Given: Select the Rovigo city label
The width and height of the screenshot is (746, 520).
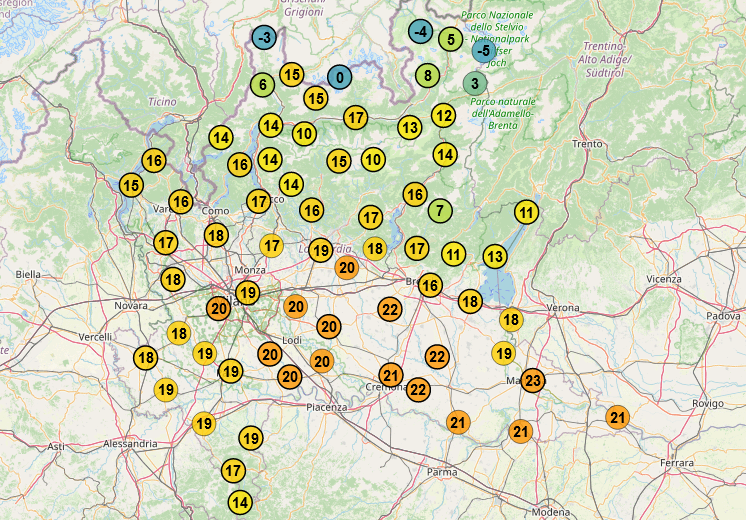Looking at the screenshot, I should [708, 403].
